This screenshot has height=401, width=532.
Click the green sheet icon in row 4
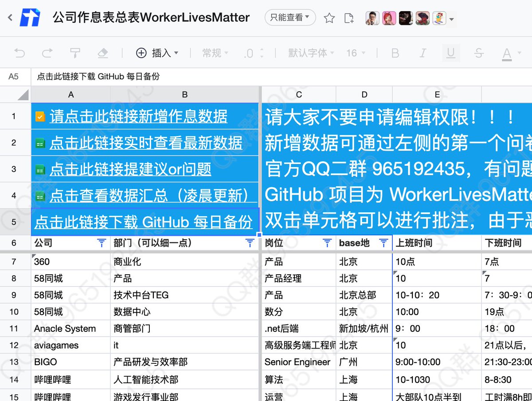[x=40, y=196]
